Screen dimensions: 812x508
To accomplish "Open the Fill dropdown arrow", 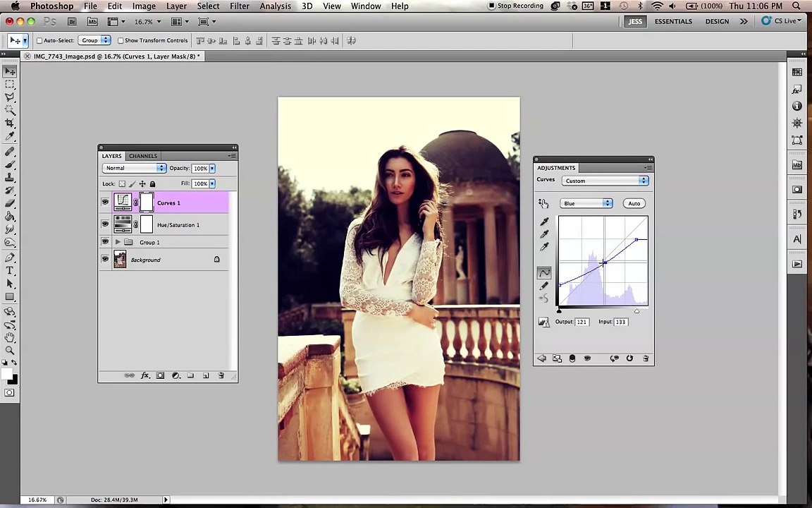I will 211,183.
